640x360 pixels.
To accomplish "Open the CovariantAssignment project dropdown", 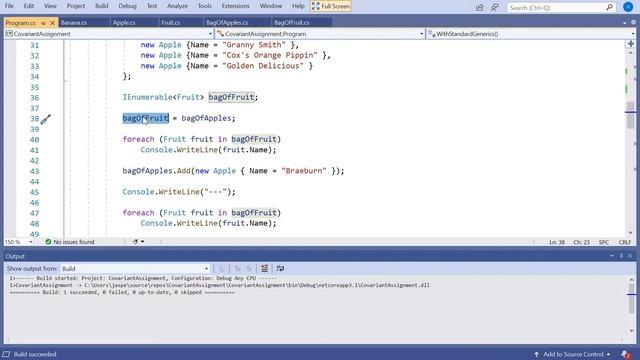I will click(109, 34).
